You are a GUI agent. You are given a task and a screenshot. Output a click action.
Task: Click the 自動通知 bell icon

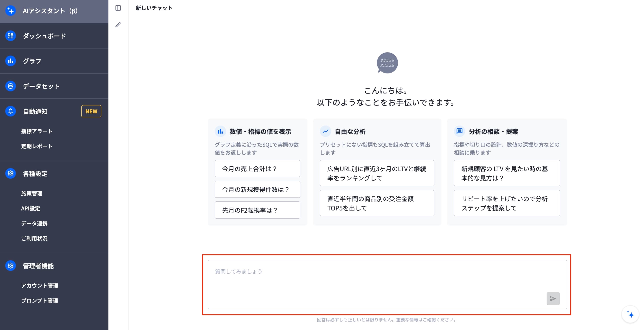[x=11, y=111]
